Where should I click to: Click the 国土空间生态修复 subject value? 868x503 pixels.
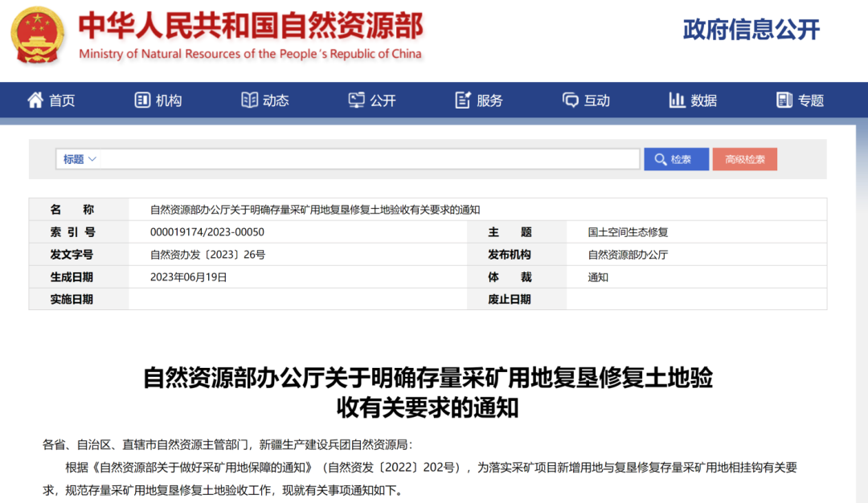point(628,232)
